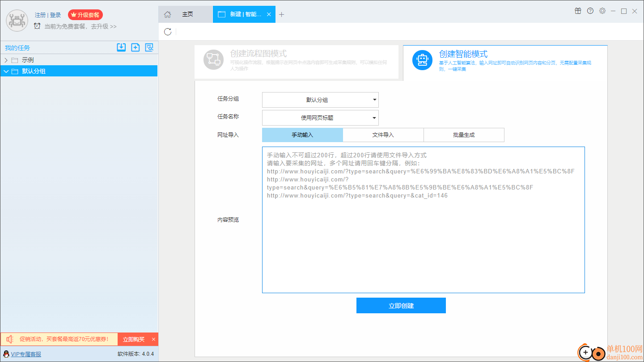Click the speaker promotion icon
The height and width of the screenshot is (362, 644).
pos(10,340)
